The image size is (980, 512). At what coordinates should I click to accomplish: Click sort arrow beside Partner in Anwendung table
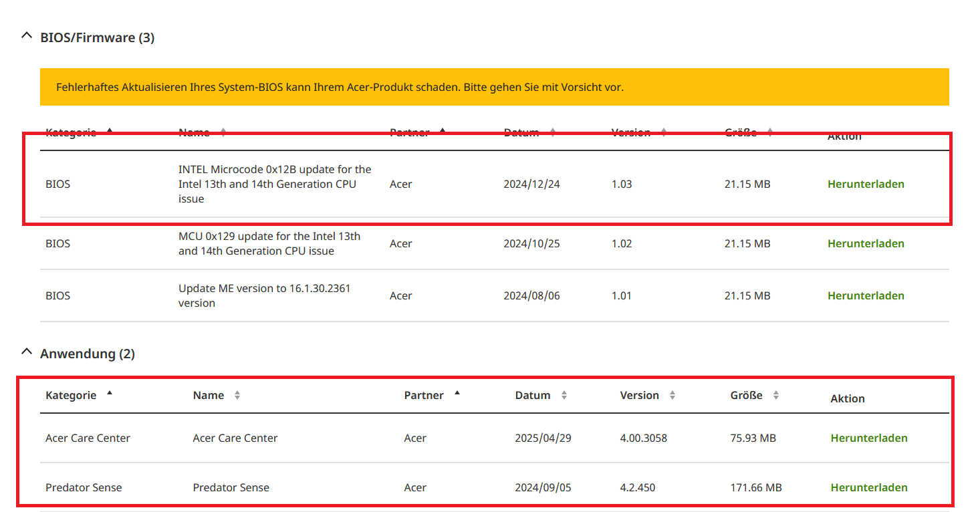(457, 393)
